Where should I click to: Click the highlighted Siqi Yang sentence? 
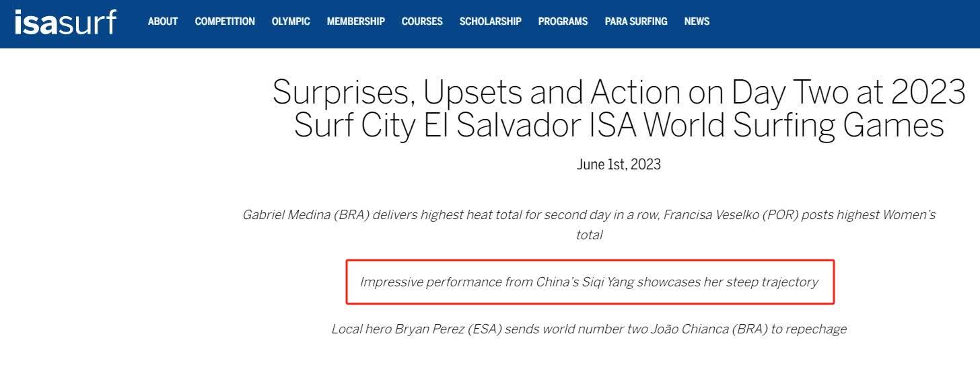tap(589, 282)
